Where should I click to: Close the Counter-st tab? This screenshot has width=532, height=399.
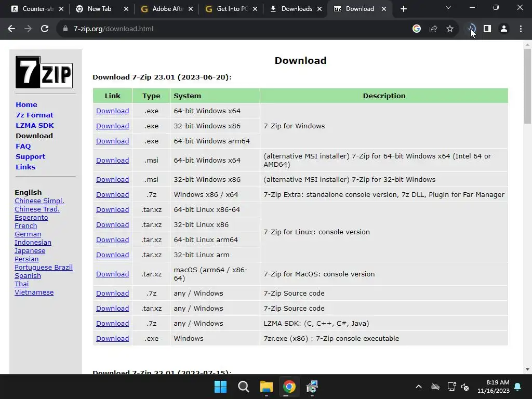[x=61, y=9]
